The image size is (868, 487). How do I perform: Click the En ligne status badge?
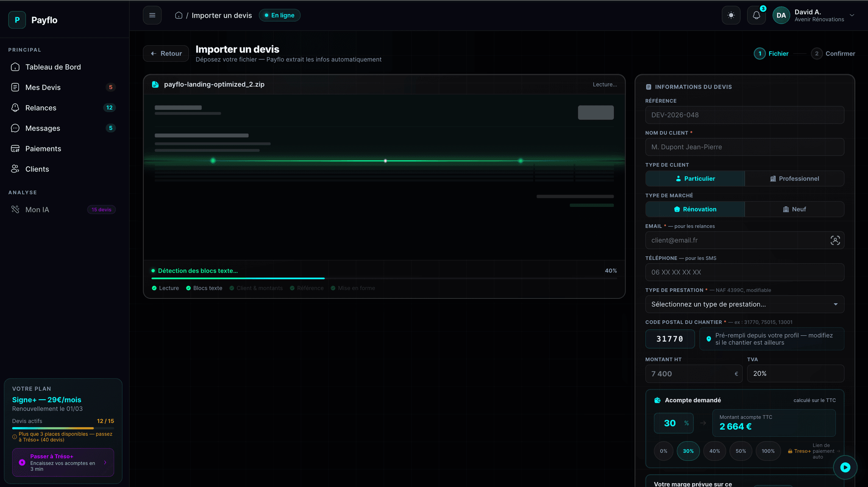point(280,15)
